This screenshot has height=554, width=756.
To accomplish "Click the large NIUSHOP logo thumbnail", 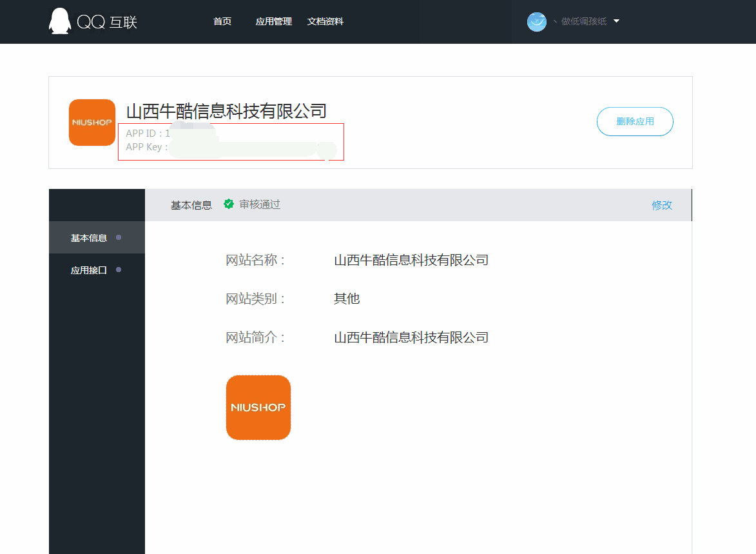I will [x=258, y=408].
